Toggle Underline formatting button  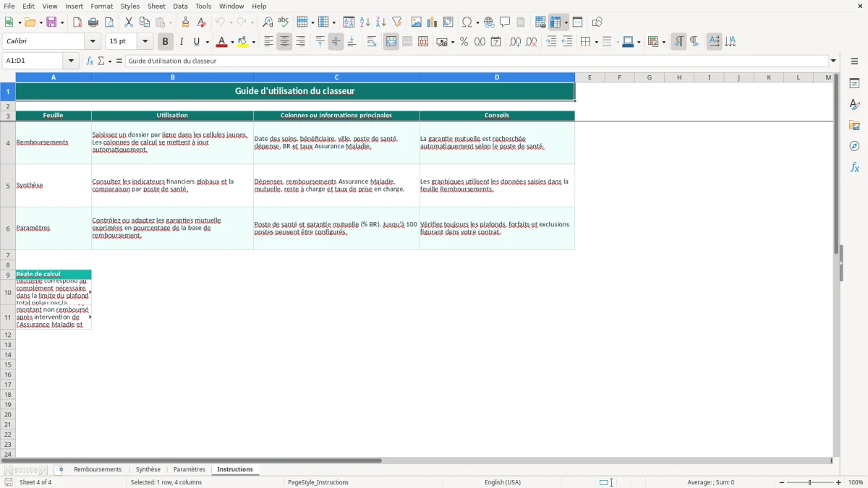point(197,42)
